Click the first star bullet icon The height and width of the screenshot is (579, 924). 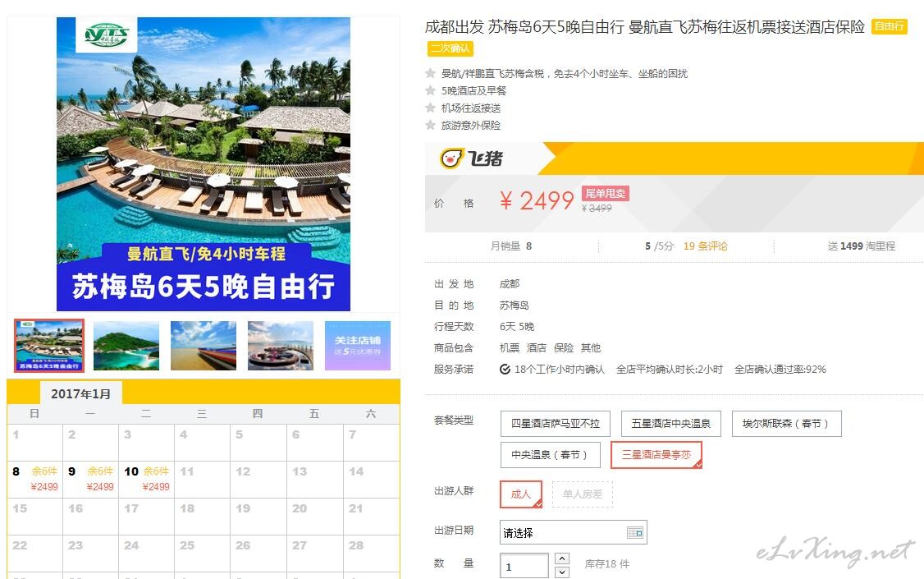pos(431,73)
